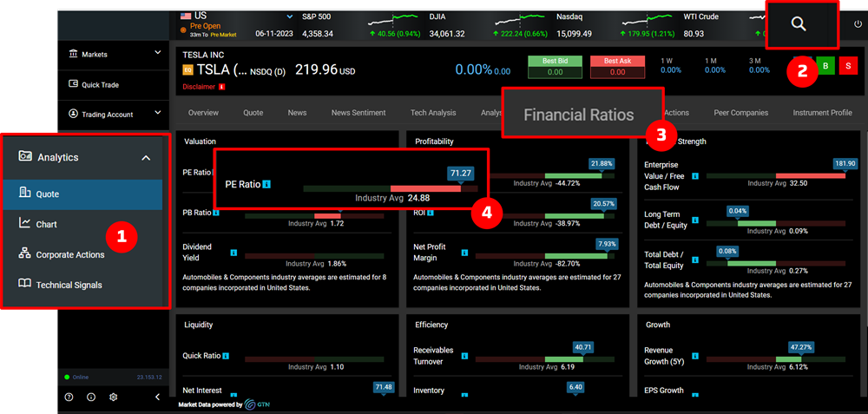Switch to the Peer Companies tab
This screenshot has height=414, width=868.
740,112
